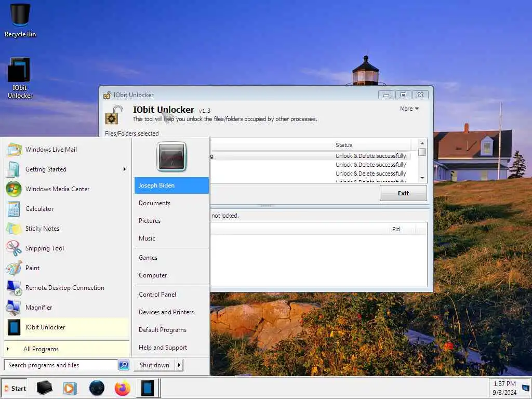Click the Shut down button

tap(154, 365)
